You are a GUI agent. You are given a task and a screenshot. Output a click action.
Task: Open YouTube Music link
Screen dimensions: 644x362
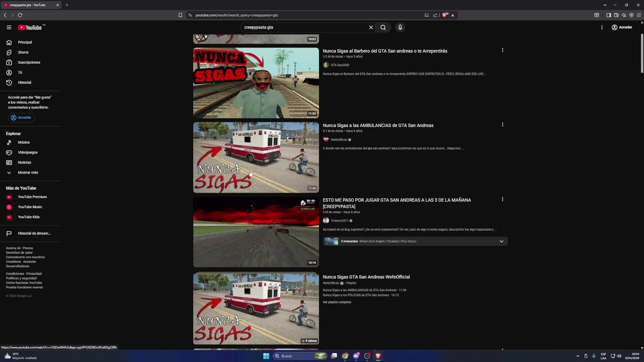pos(30,207)
